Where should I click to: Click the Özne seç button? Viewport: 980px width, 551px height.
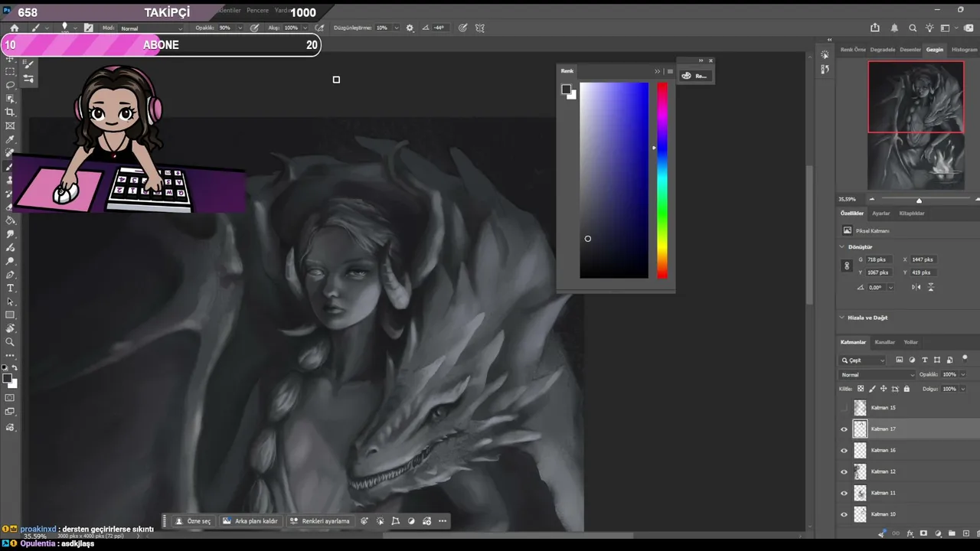click(193, 521)
